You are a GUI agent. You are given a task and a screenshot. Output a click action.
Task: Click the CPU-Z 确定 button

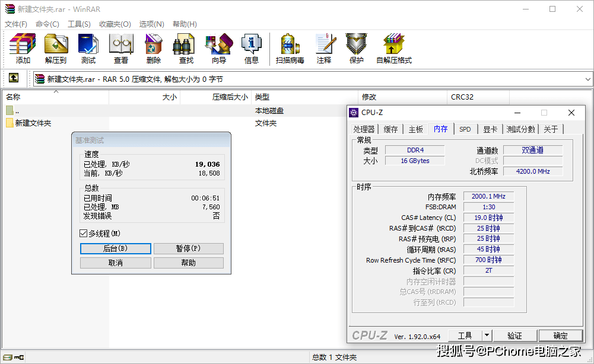point(560,335)
